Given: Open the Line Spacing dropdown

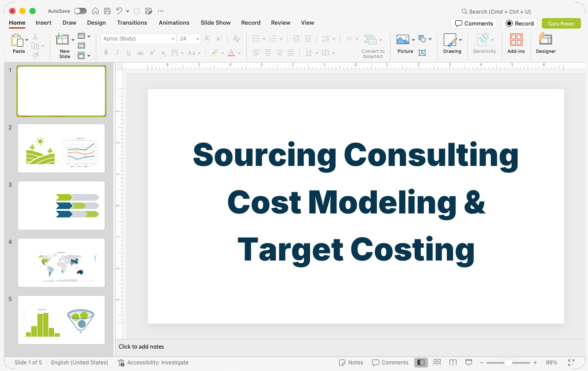Looking at the screenshot, I should tap(328, 39).
